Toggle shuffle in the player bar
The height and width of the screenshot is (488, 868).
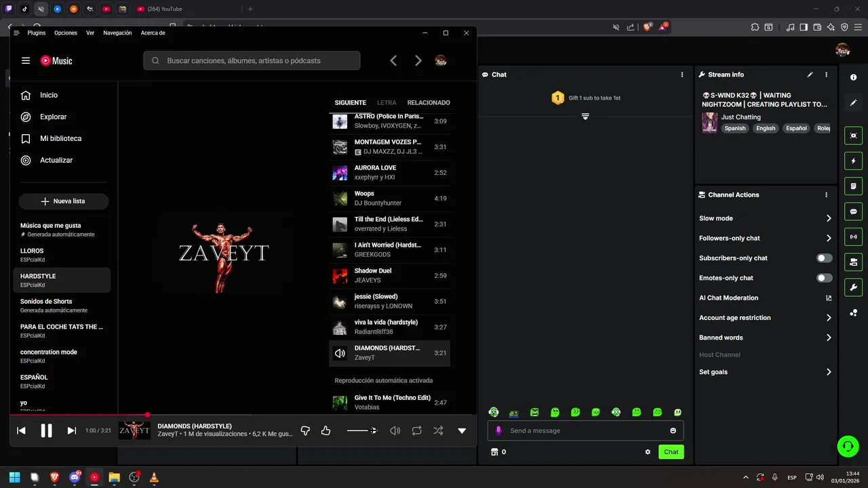tap(438, 430)
